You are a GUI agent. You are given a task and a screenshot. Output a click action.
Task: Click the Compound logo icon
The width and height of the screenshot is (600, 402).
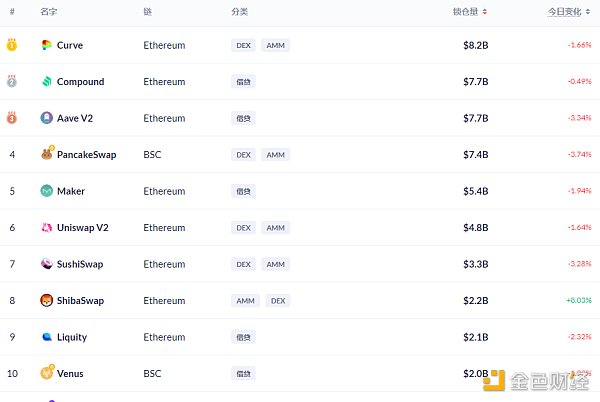[47, 82]
